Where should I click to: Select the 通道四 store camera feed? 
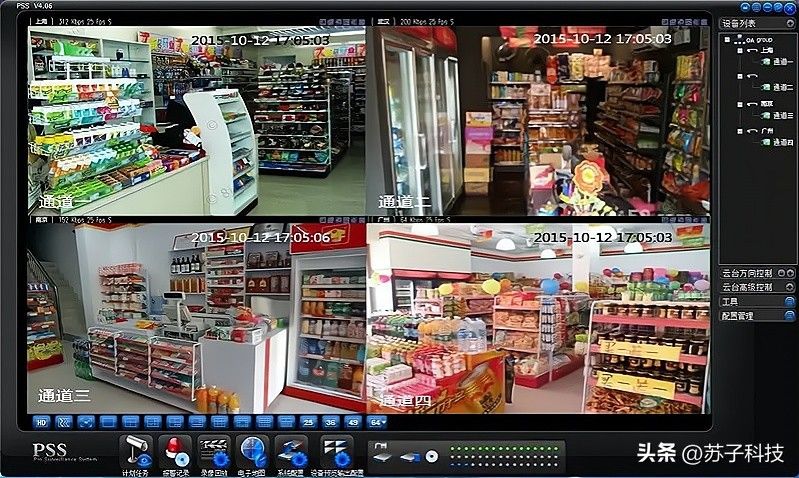click(538, 318)
